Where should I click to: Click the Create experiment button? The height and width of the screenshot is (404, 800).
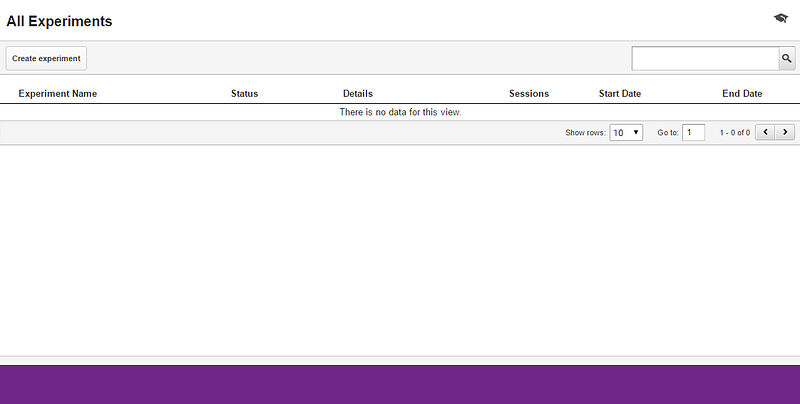click(46, 59)
